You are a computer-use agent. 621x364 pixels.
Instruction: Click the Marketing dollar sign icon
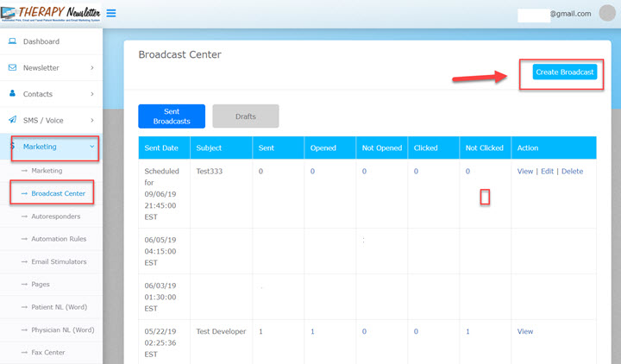pyautogui.click(x=13, y=147)
